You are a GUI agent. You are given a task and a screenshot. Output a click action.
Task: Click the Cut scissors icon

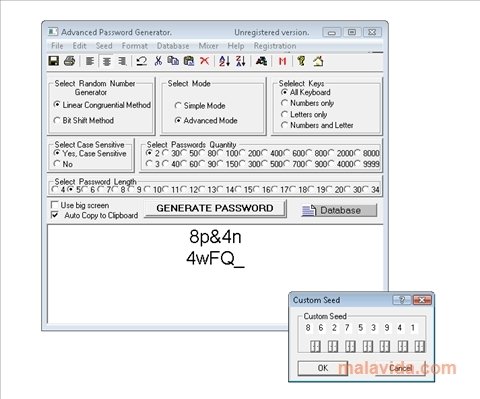158,61
